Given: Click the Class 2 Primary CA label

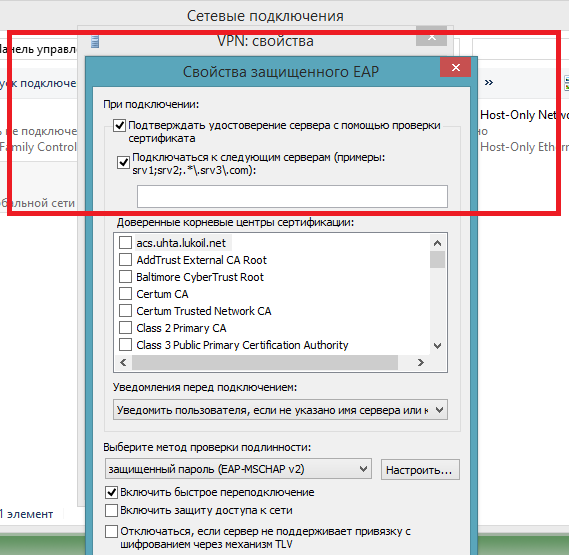Looking at the screenshot, I should 181,328.
